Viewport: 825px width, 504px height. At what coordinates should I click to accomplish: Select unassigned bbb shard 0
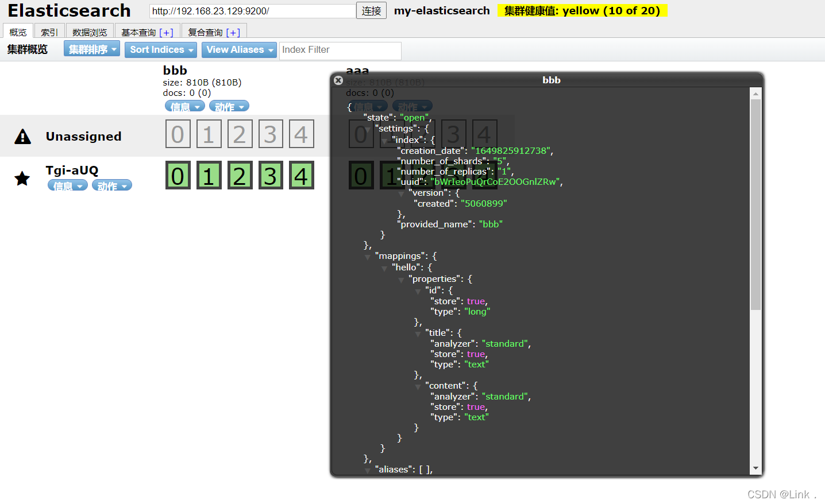coord(178,134)
